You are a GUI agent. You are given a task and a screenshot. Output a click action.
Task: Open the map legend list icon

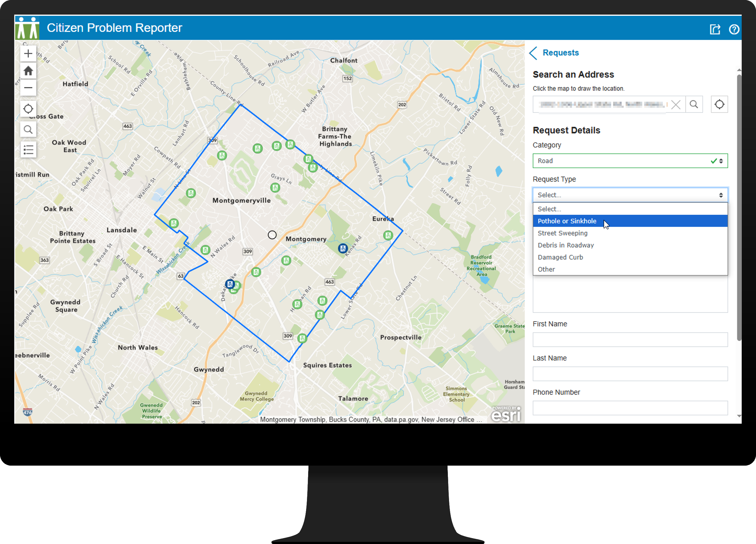pos(28,149)
